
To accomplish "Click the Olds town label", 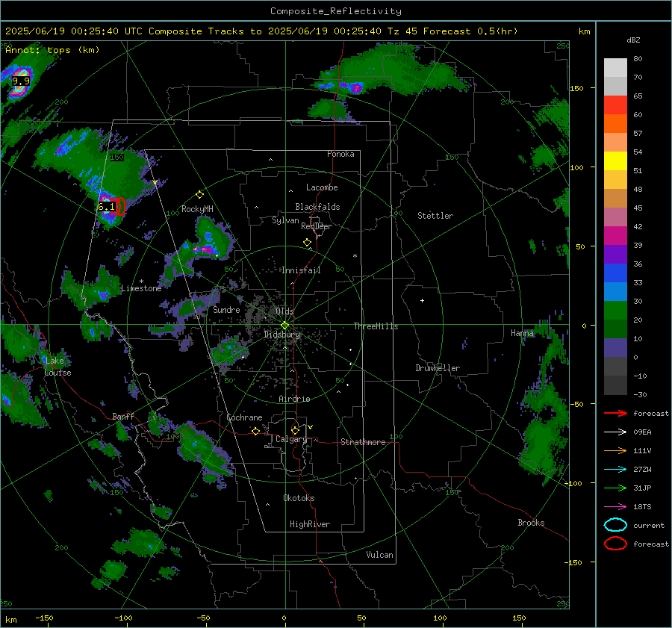I will pos(284,311).
